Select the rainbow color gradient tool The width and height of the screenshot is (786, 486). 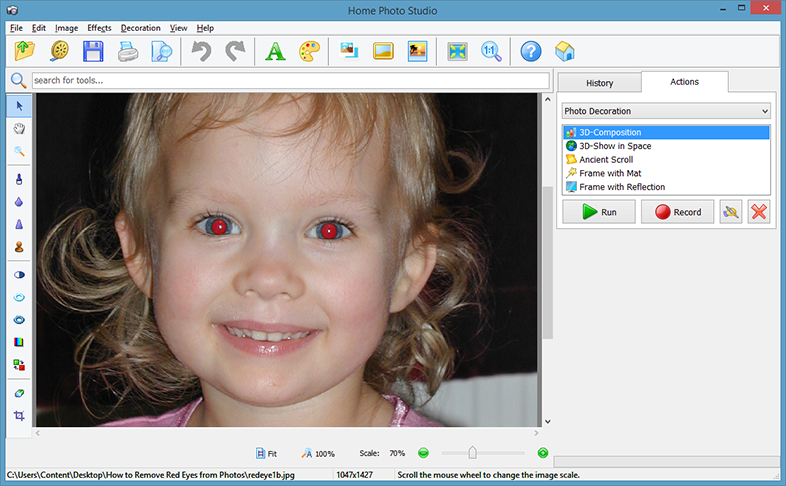[x=19, y=342]
